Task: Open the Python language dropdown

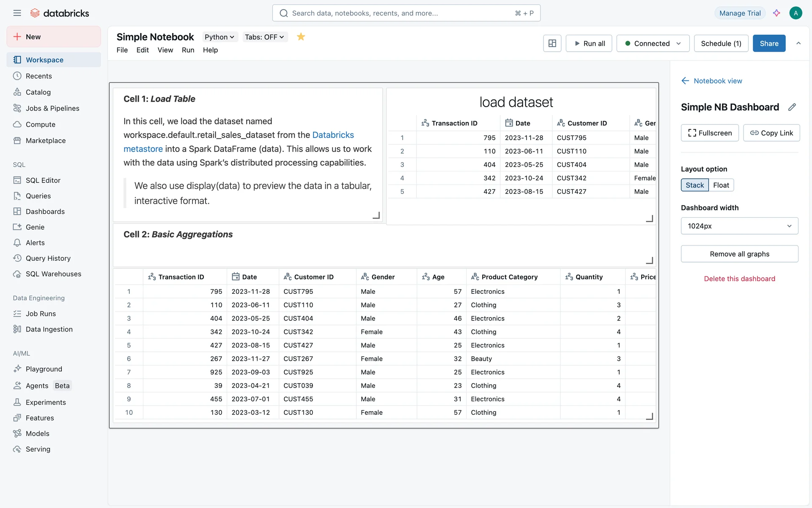Action: tap(219, 37)
